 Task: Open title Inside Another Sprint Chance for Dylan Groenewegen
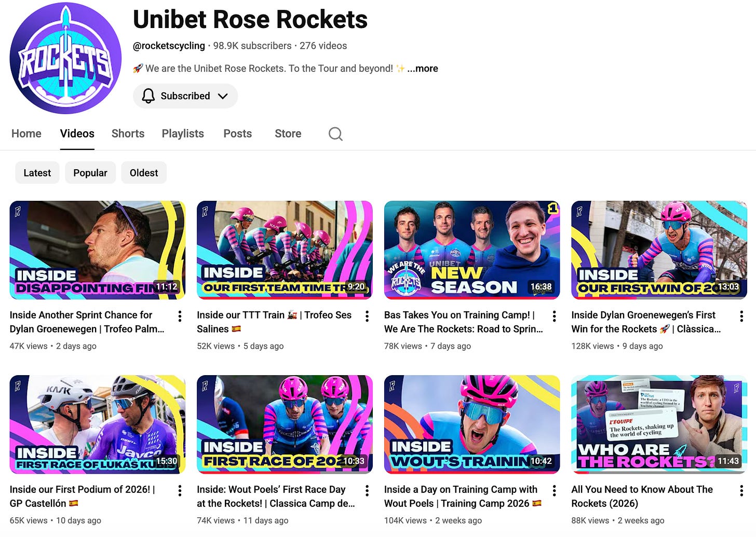point(87,322)
